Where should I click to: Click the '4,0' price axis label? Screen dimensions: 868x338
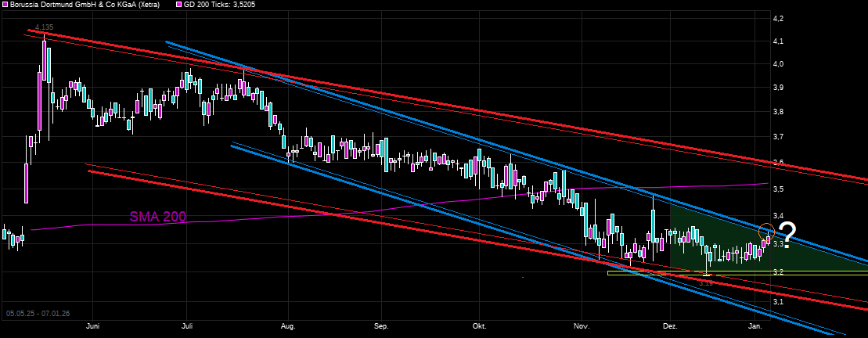pos(778,64)
